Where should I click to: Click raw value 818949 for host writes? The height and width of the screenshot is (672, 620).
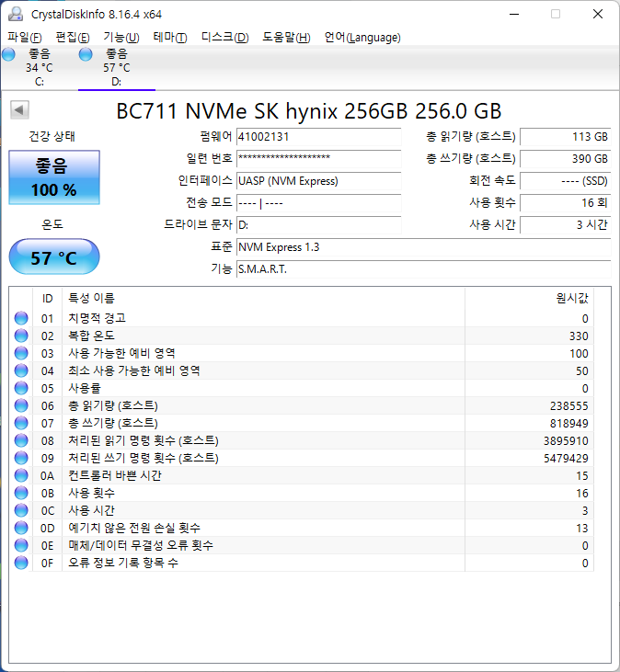[569, 424]
